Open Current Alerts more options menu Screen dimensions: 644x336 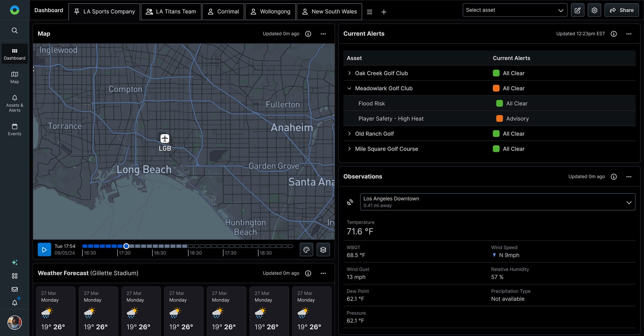(629, 34)
